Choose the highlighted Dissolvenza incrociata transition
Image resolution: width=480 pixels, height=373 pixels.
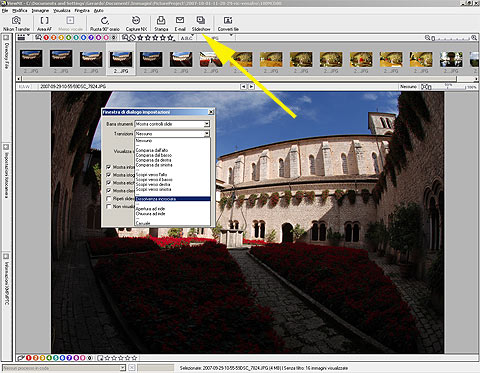tap(173, 199)
